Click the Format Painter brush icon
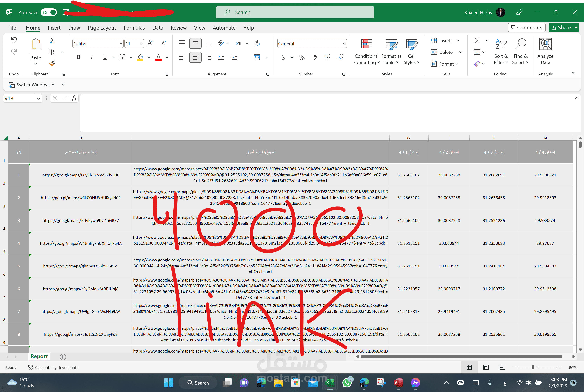584x392 pixels. [x=52, y=63]
